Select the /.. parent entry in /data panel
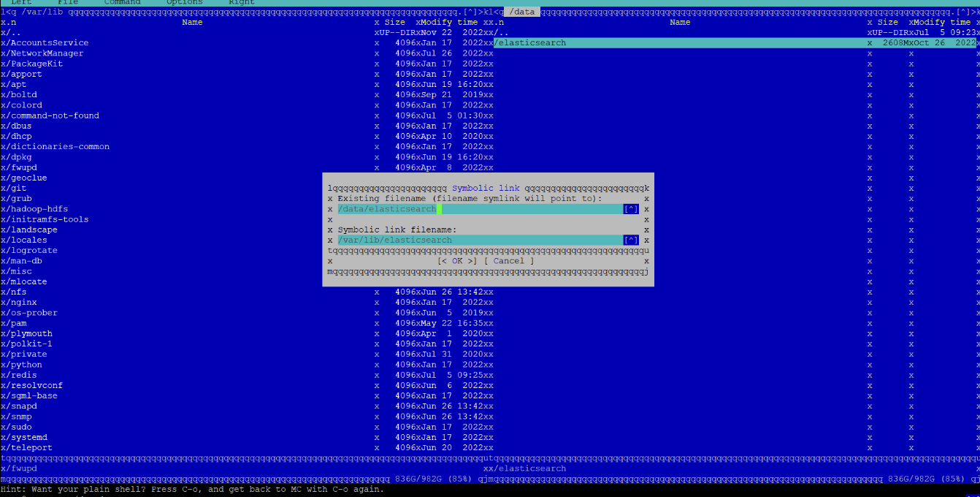This screenshot has height=497, width=980. 735,32
